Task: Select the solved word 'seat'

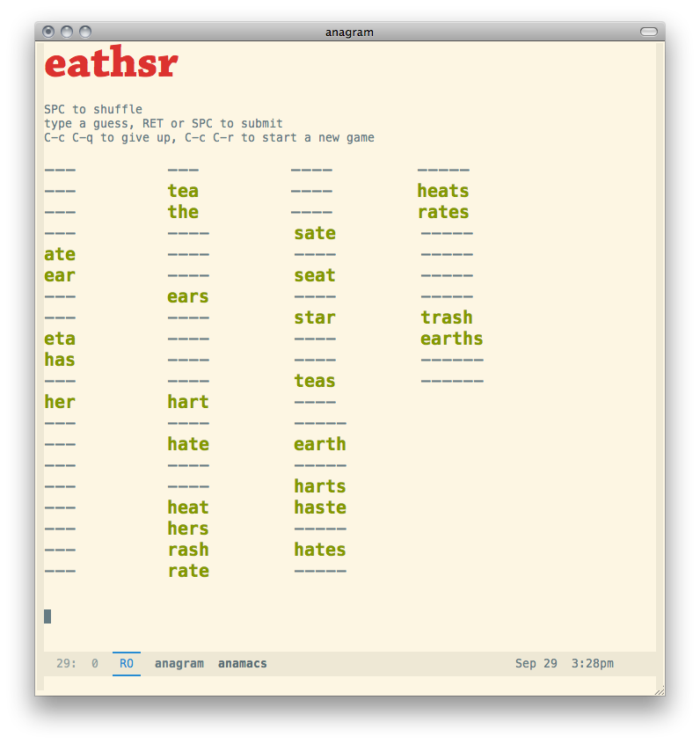Action: click(x=315, y=275)
